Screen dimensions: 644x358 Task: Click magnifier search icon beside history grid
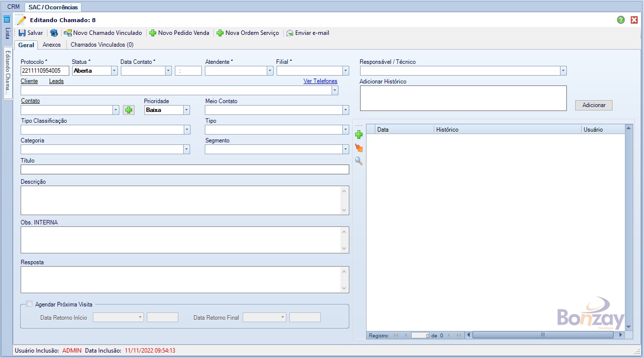[x=359, y=161]
